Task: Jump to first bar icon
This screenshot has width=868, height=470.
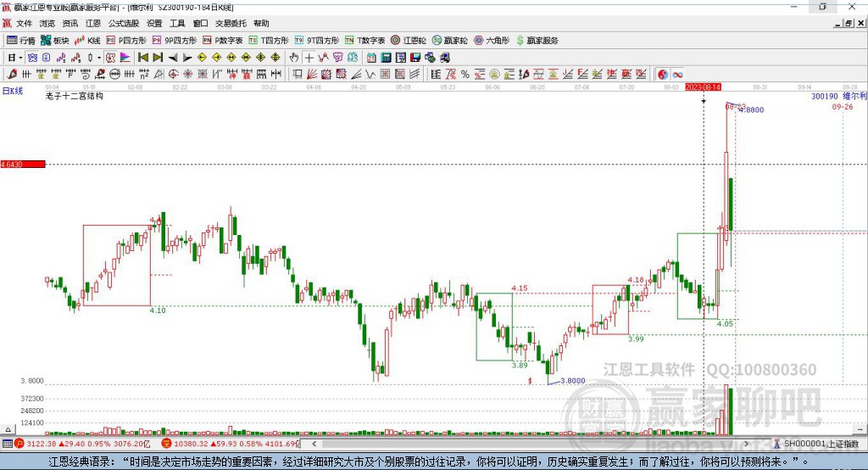Action: point(143,58)
